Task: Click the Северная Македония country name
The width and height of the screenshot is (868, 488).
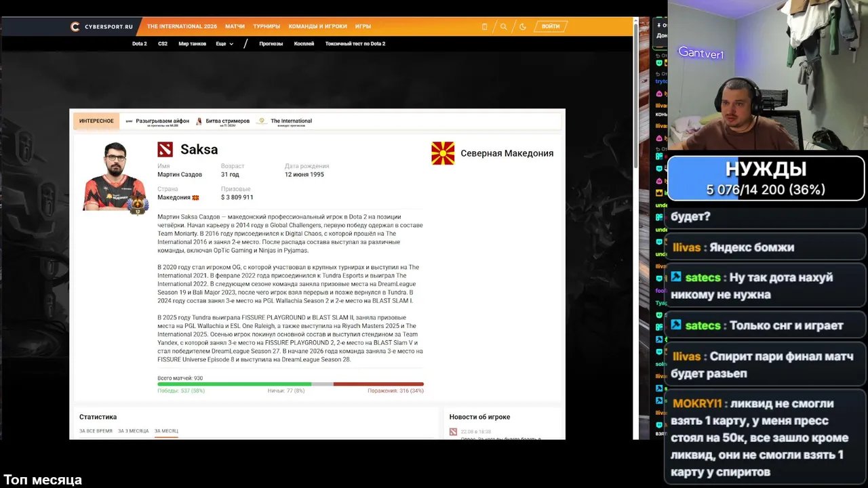Action: click(507, 153)
